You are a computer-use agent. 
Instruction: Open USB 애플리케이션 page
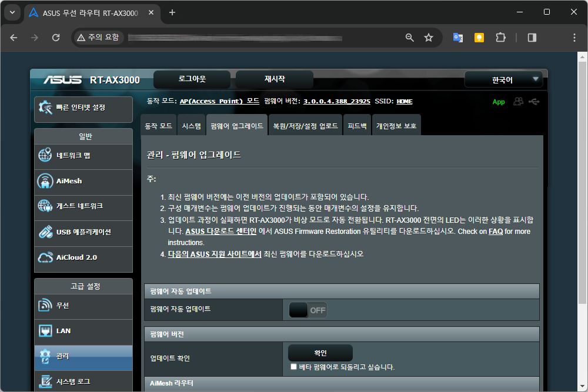[83, 232]
